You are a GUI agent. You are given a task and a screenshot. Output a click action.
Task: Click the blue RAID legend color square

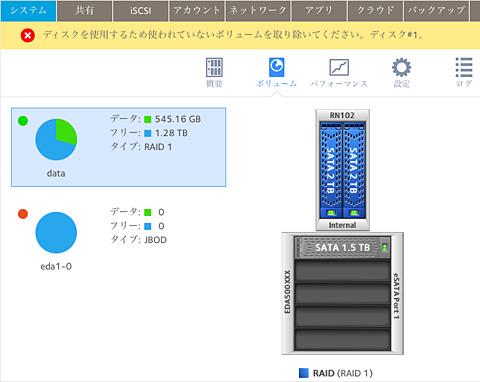[304, 373]
